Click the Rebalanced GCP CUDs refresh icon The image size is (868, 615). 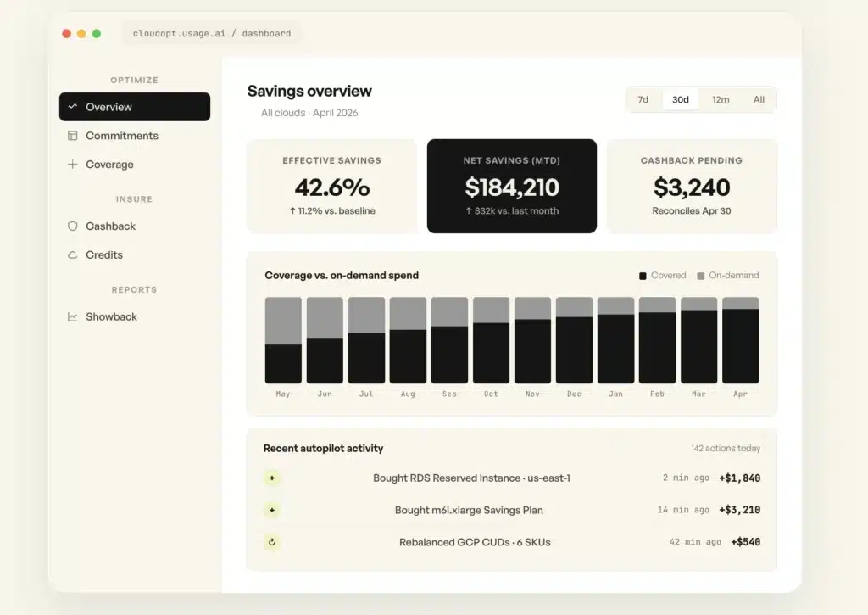[272, 542]
